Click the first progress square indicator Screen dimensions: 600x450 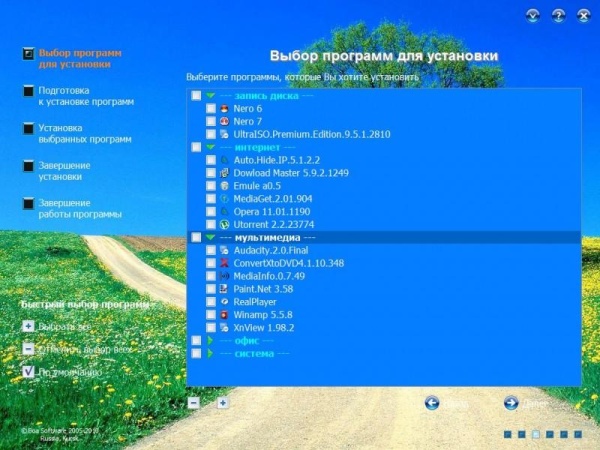(507, 434)
